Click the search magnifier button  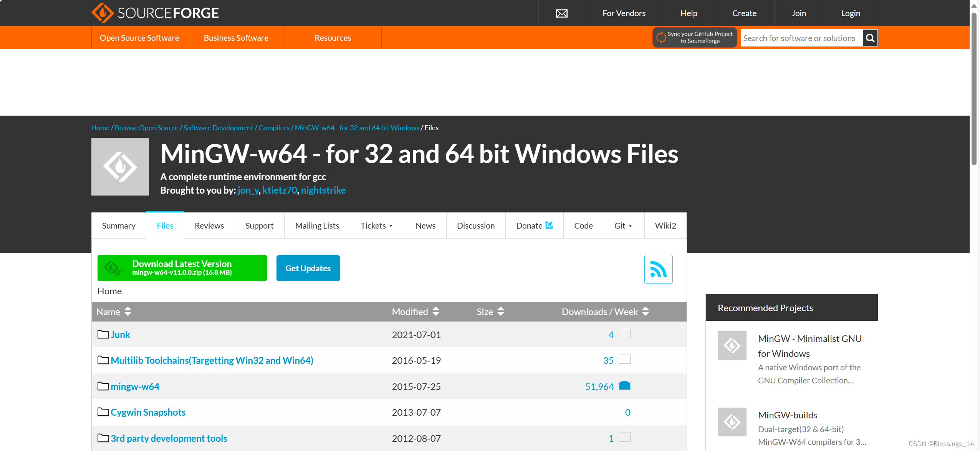click(x=870, y=38)
